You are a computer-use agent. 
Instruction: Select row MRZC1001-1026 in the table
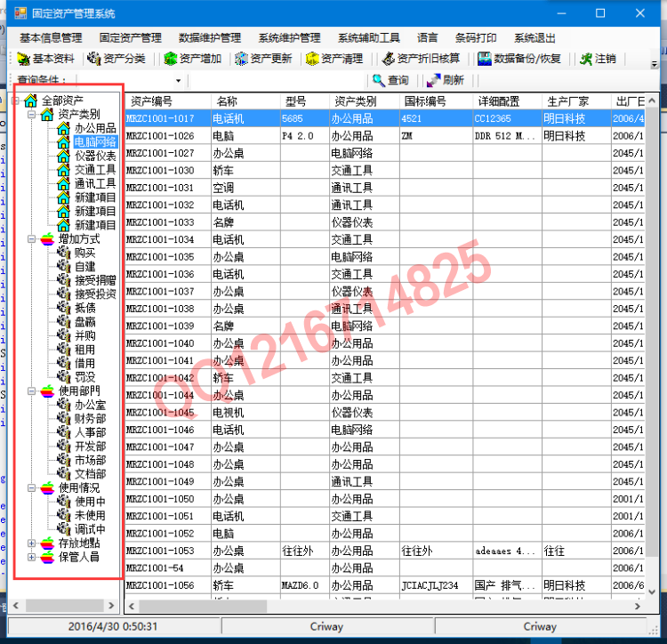tap(384, 136)
